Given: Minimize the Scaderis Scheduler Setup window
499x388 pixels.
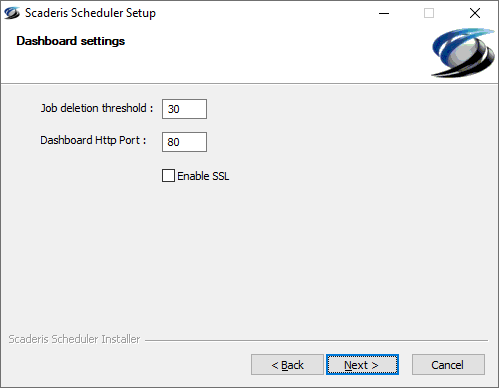Looking at the screenshot, I should click(x=384, y=13).
